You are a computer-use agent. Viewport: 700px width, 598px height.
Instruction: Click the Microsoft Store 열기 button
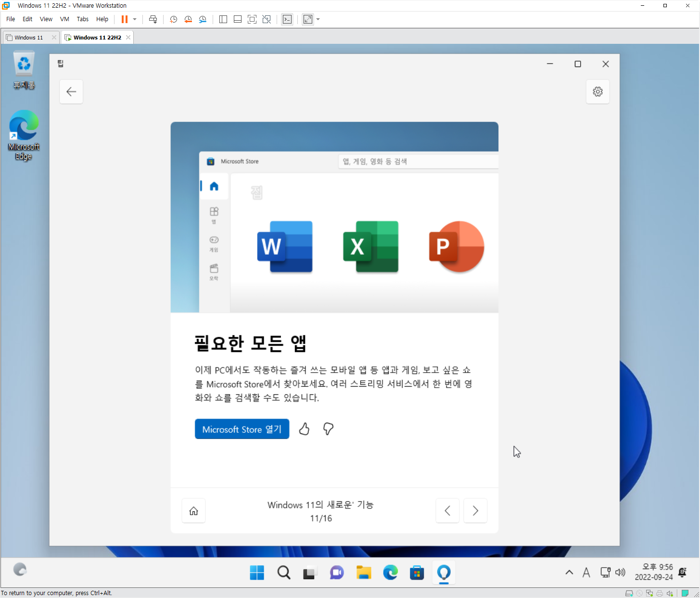tap(242, 429)
